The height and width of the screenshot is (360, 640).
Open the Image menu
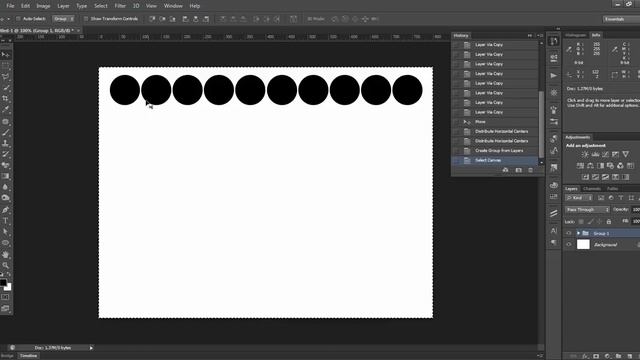[x=43, y=6]
